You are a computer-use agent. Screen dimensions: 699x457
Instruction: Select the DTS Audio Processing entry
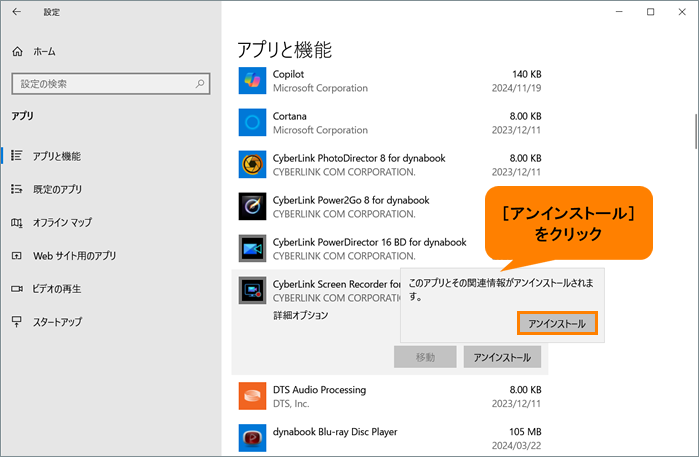coord(319,390)
